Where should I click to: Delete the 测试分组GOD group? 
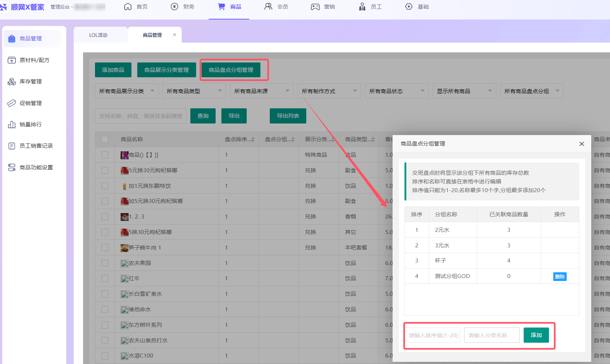click(x=559, y=277)
